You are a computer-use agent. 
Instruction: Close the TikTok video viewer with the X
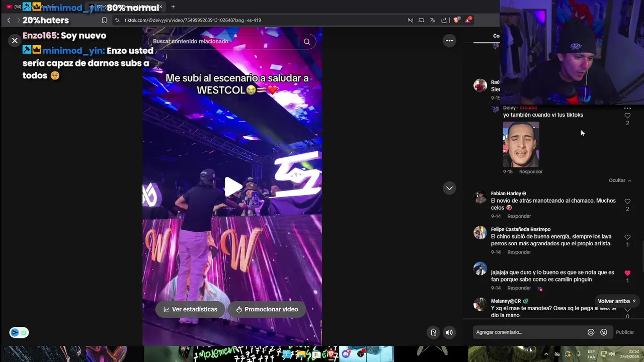click(x=15, y=41)
